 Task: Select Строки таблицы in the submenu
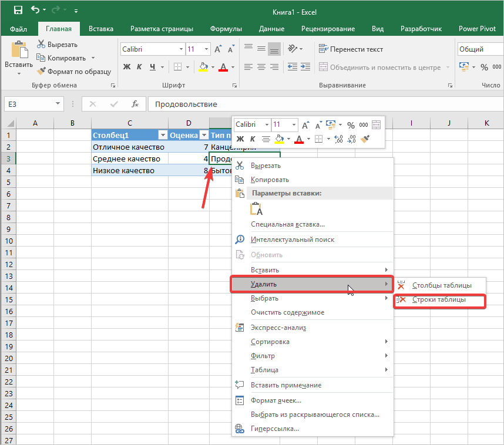click(439, 299)
